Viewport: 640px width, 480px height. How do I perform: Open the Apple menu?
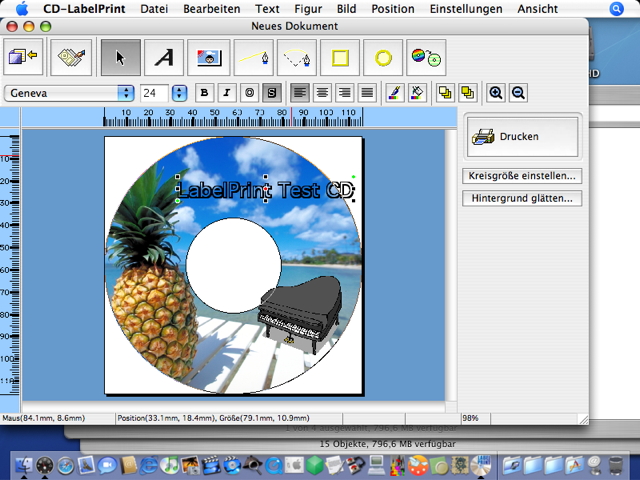[22, 8]
